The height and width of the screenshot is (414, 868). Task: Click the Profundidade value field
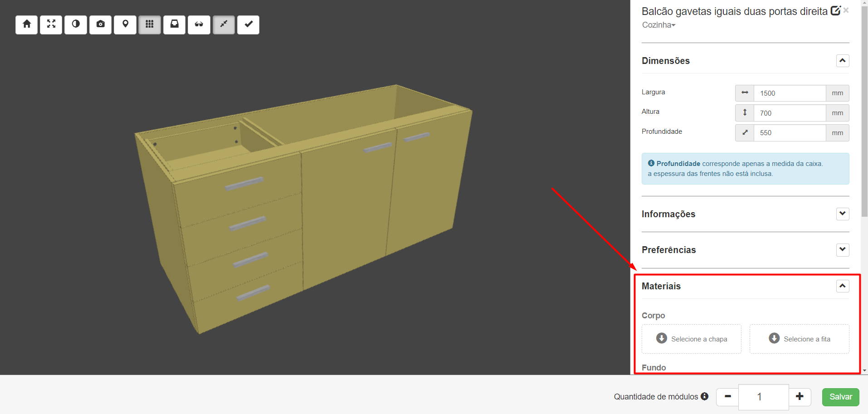[x=790, y=133]
